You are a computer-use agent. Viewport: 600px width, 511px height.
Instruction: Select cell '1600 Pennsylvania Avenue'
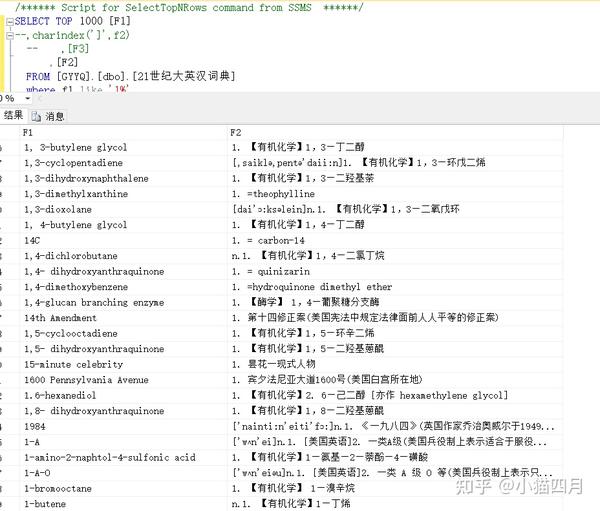(x=124, y=380)
